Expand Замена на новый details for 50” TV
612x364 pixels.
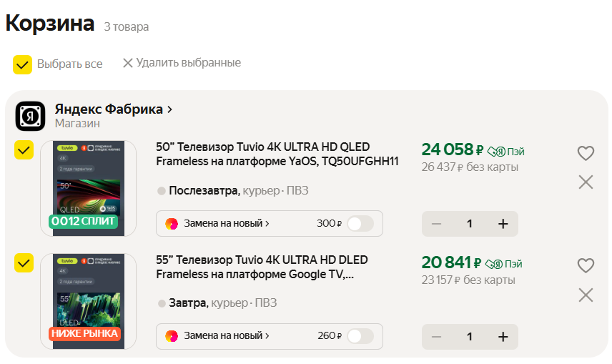(226, 224)
